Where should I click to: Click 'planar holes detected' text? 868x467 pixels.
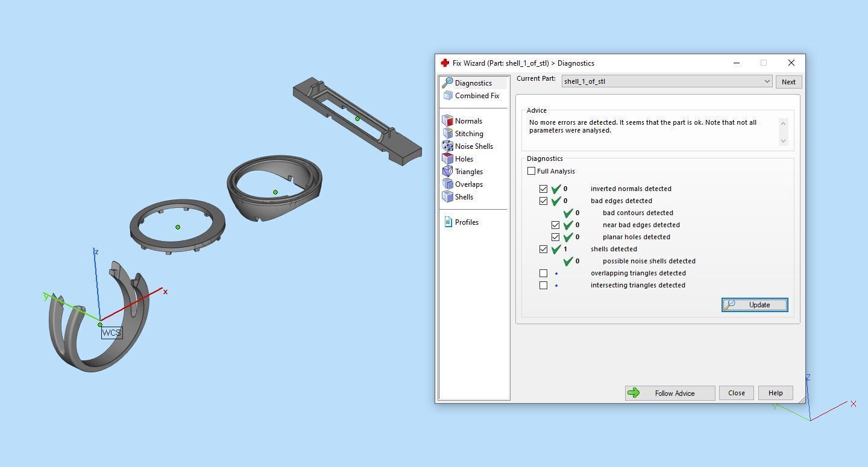(637, 237)
